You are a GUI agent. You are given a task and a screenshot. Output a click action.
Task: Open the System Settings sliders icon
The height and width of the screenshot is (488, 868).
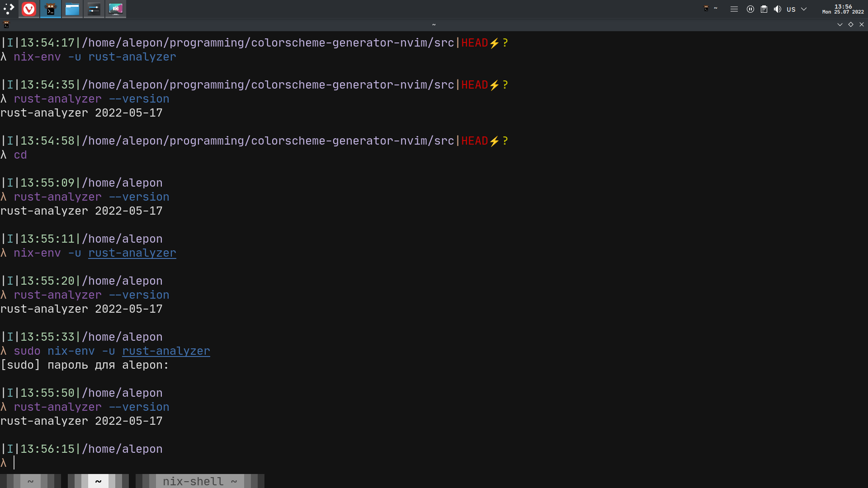coord(94,9)
